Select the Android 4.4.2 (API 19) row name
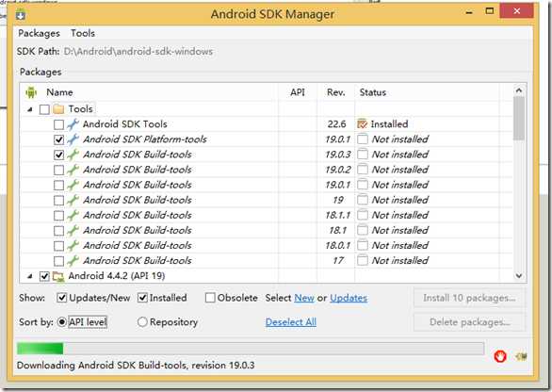The image size is (552, 392). [x=117, y=276]
